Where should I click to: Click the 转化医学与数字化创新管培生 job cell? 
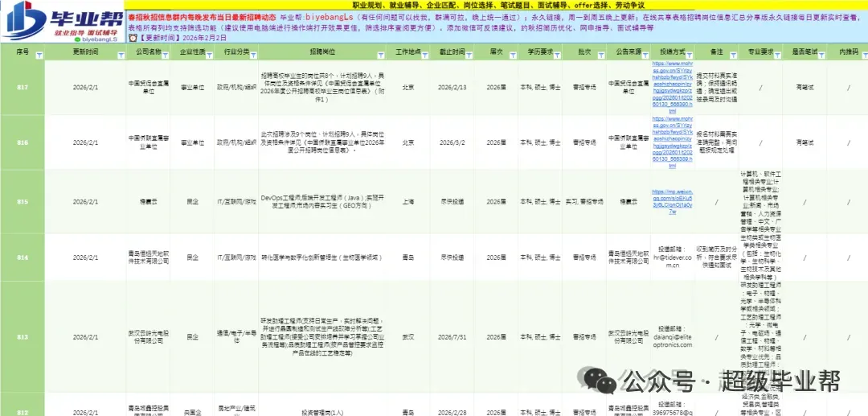click(322, 257)
